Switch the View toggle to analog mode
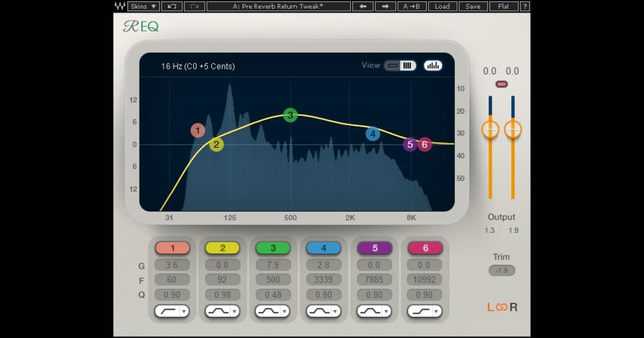Viewport: 644px width, 338px height. pyautogui.click(x=394, y=65)
